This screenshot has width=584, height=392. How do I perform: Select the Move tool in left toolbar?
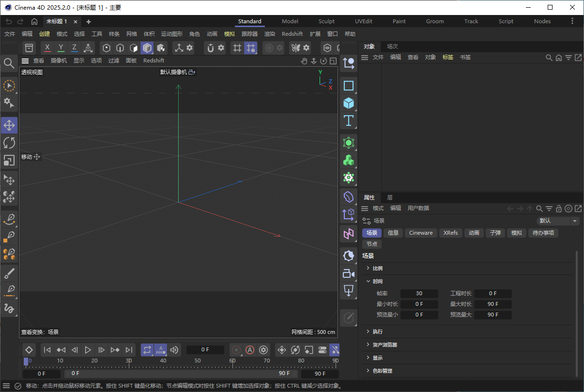pos(9,125)
